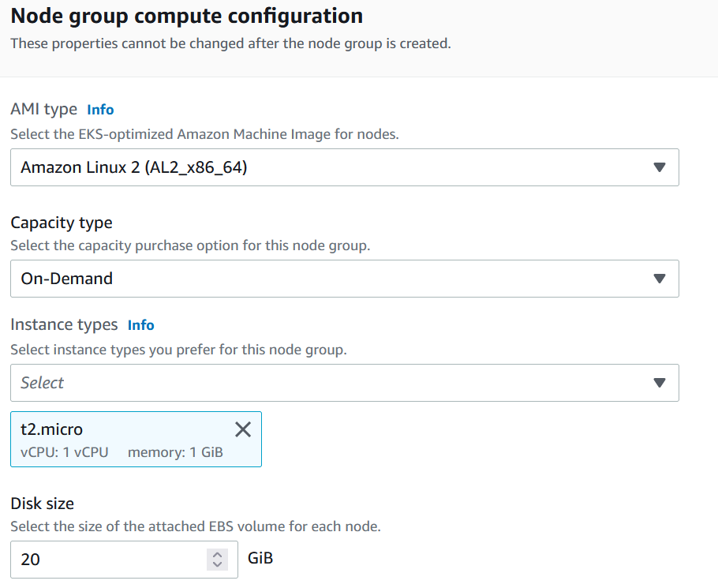Expand the Instance types dropdown arrow
This screenshot has width=718, height=588.
(659, 382)
